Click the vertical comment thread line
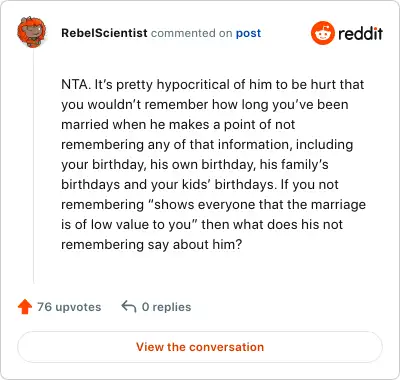 coord(33,166)
